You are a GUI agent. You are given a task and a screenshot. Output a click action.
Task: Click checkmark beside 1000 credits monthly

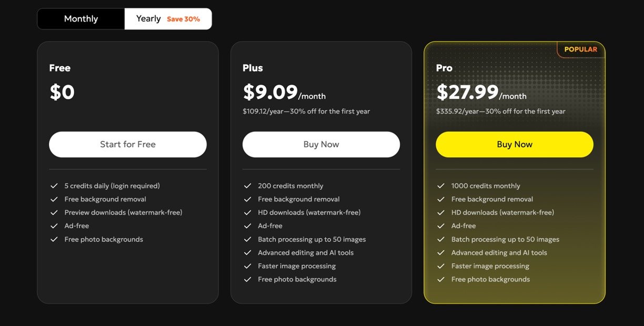[x=441, y=186]
